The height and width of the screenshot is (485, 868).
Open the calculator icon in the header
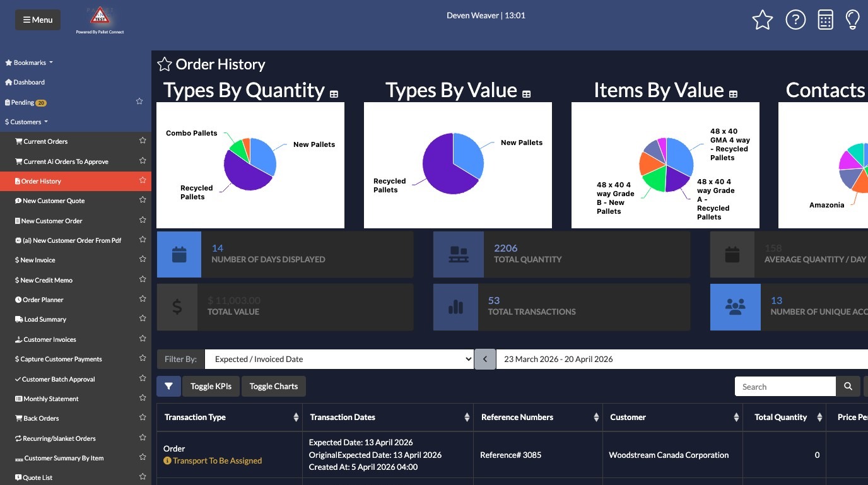(825, 20)
